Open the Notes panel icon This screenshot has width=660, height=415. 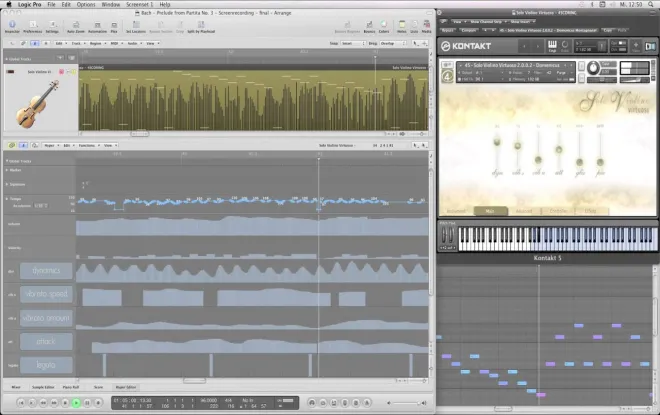tap(402, 25)
